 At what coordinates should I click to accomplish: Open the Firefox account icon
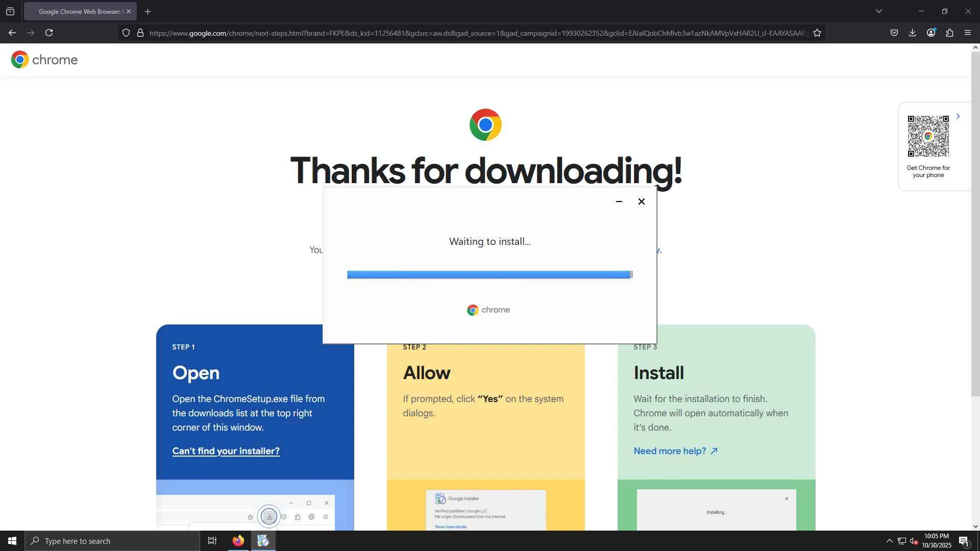(x=931, y=33)
